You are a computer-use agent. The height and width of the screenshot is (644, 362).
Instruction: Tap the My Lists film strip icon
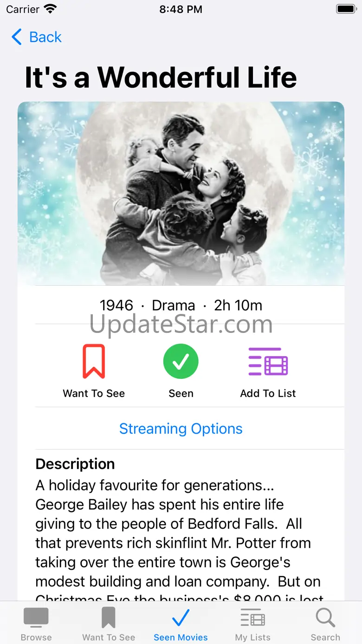click(x=253, y=618)
